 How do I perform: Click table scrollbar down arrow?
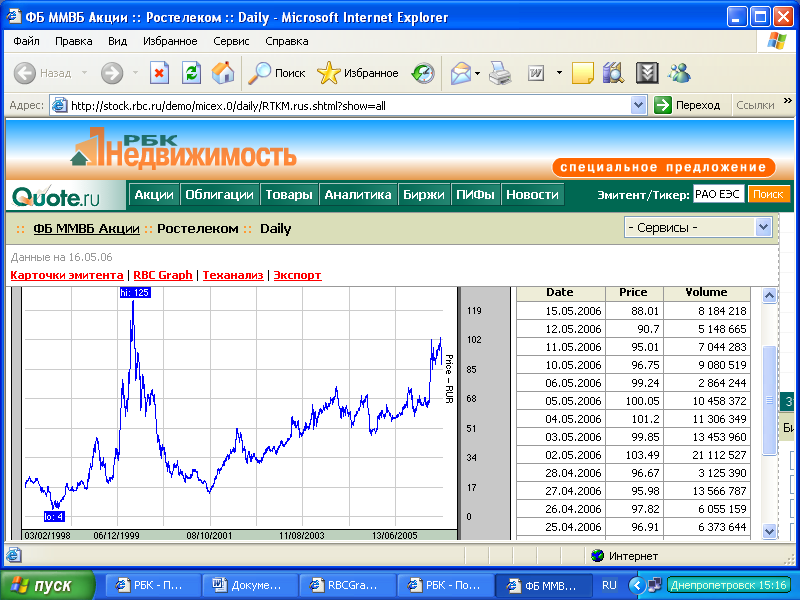pos(769,531)
